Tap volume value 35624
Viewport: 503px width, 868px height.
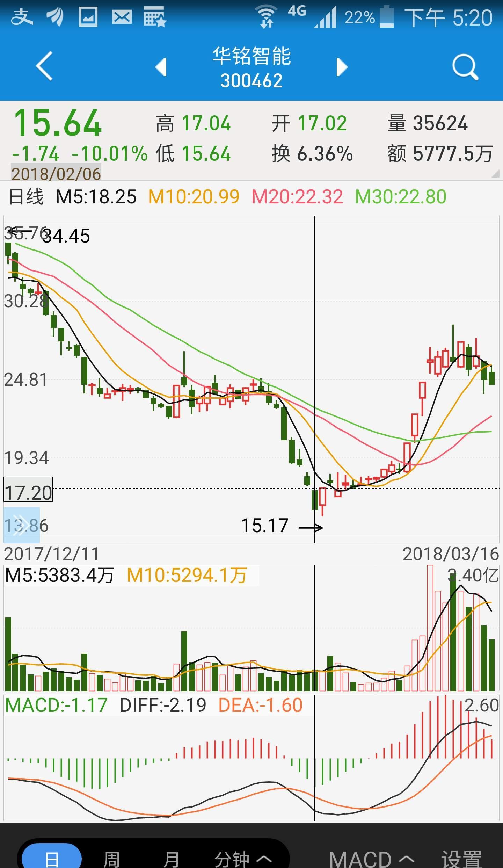[x=440, y=123]
